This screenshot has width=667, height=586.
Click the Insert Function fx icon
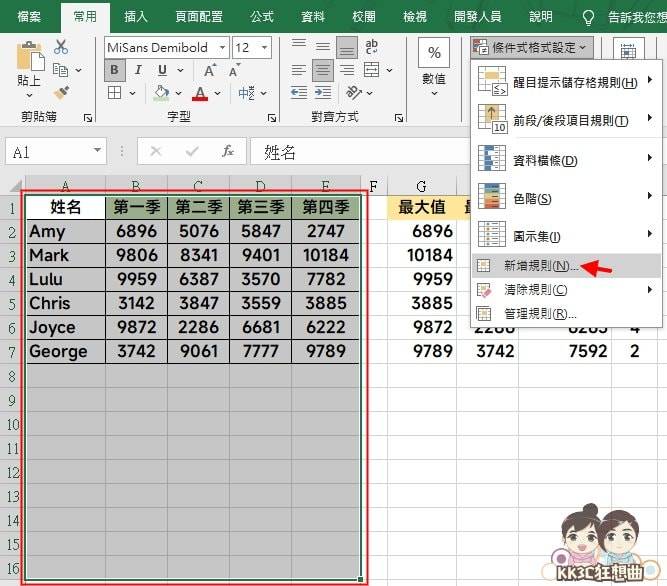(228, 151)
